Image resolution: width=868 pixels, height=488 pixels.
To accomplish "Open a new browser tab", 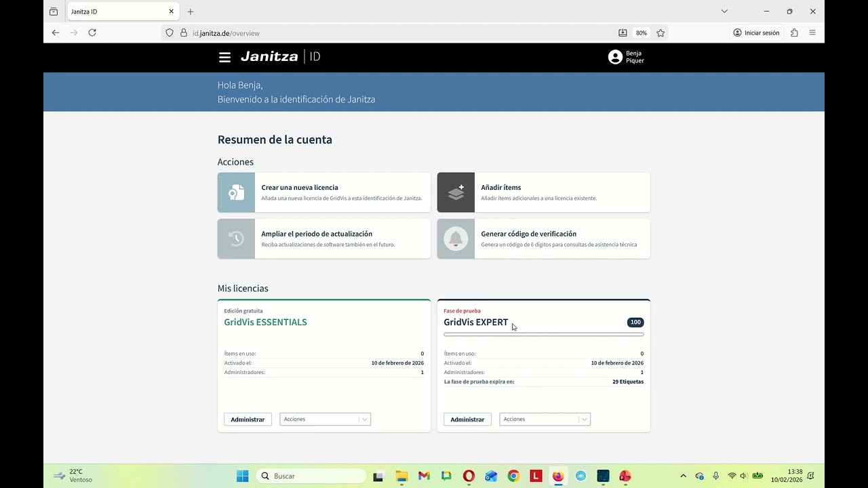I will point(191,12).
